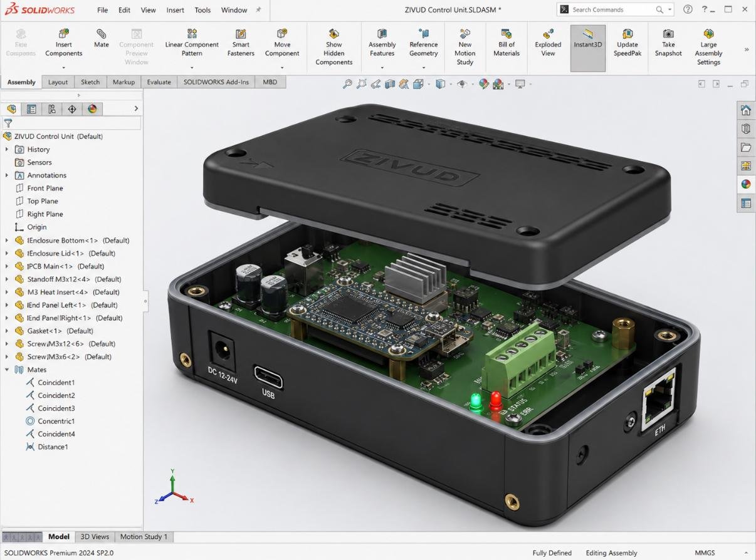Click Zoom to Fit magnifier icon
The width and height of the screenshot is (756, 560).
pos(347,84)
